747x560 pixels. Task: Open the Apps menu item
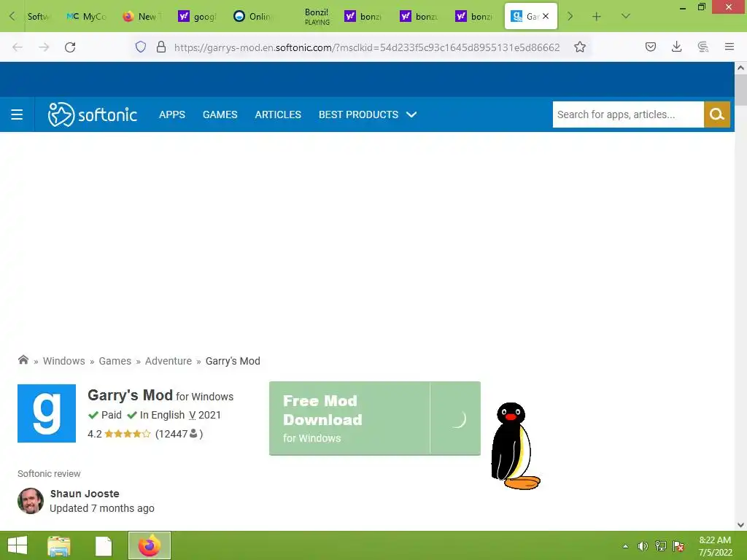(172, 114)
